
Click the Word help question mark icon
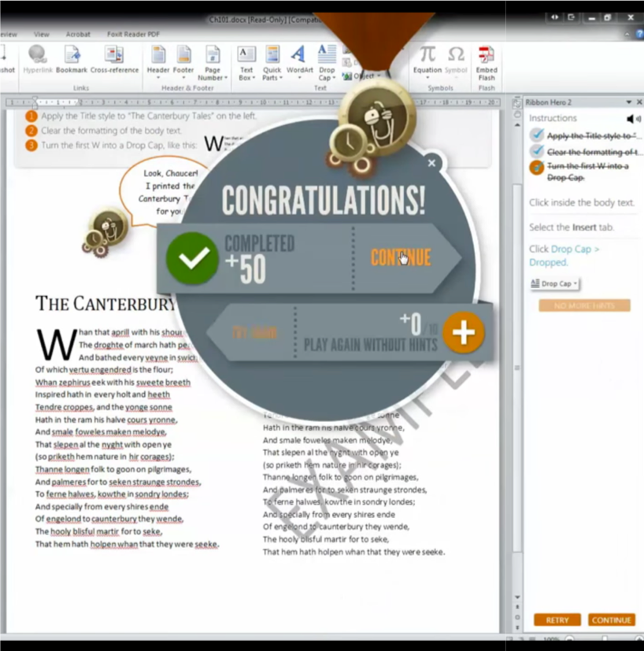pos(640,35)
